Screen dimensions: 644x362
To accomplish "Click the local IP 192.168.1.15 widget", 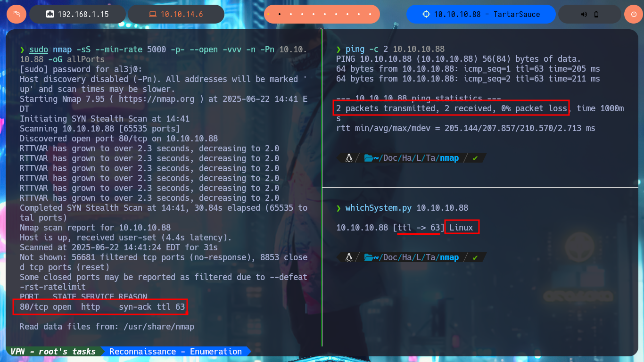I will point(78,14).
